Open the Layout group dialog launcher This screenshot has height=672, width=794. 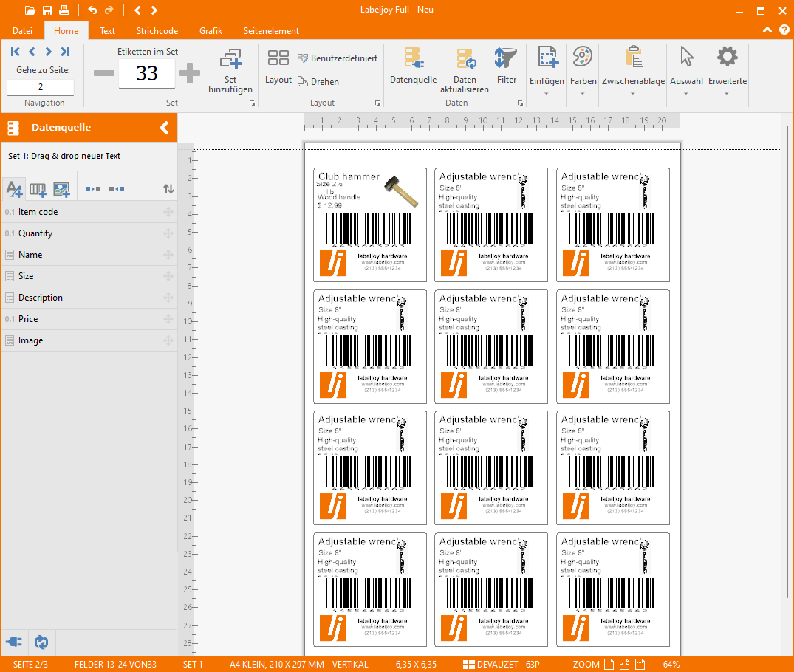tap(377, 103)
